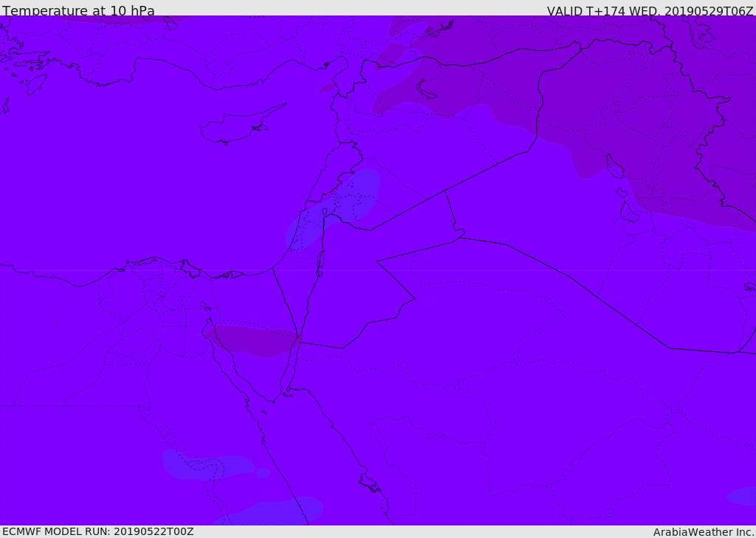Click the light blue temperature patch over Lebanon
This screenshot has height=538, width=756.
pyautogui.click(x=333, y=210)
